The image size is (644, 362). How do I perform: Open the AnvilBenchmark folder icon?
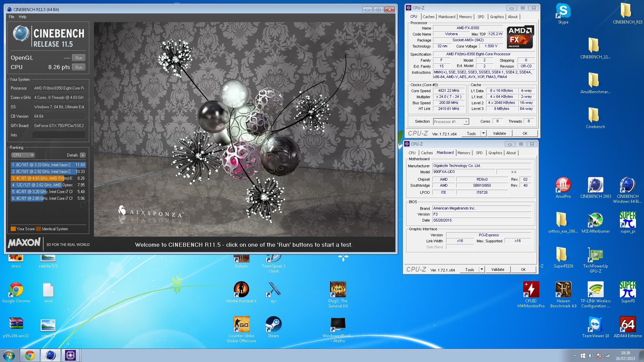(595, 83)
